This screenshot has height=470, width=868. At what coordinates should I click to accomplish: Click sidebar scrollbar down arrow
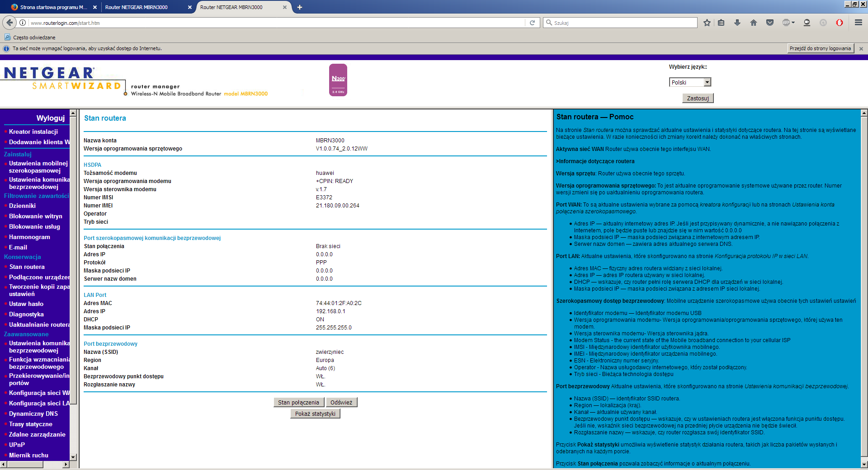(x=73, y=457)
